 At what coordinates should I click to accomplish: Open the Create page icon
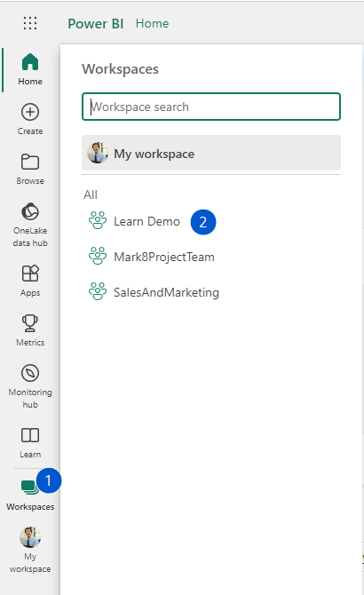coord(30,112)
